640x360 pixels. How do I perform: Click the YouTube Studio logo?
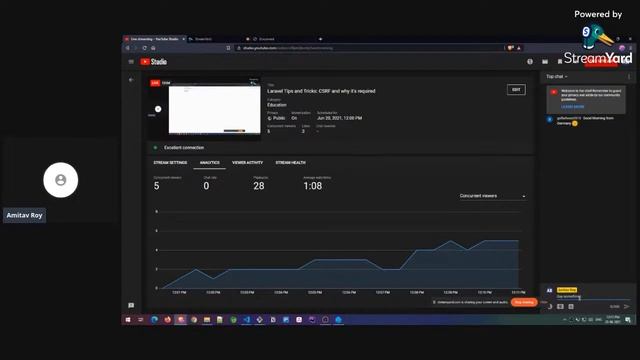tap(153, 62)
